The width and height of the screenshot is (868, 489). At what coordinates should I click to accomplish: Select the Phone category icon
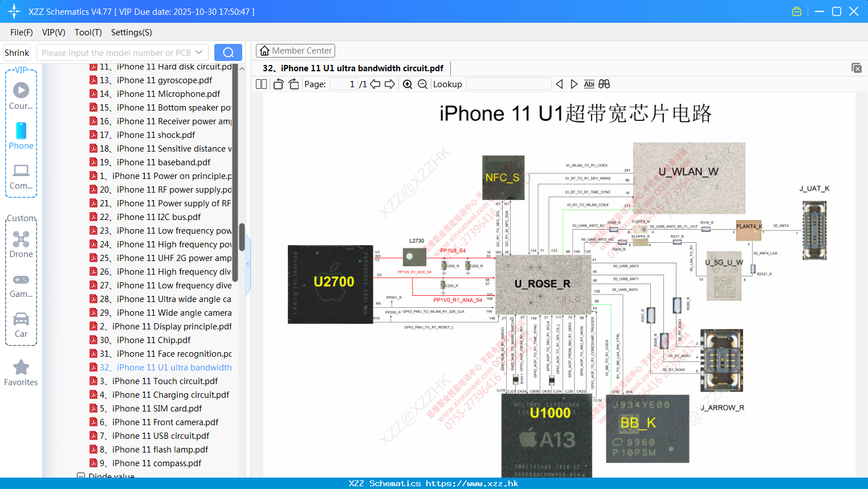tap(21, 131)
